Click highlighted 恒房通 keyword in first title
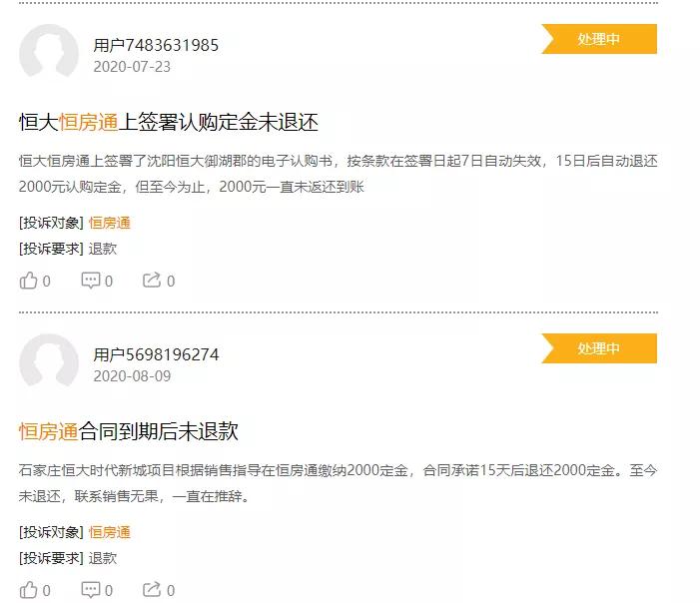Viewport: 700px width, 603px height. (x=89, y=122)
